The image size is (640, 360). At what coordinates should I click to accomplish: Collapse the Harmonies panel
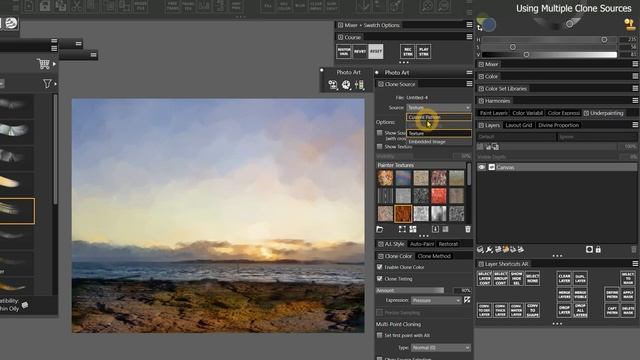[481, 101]
